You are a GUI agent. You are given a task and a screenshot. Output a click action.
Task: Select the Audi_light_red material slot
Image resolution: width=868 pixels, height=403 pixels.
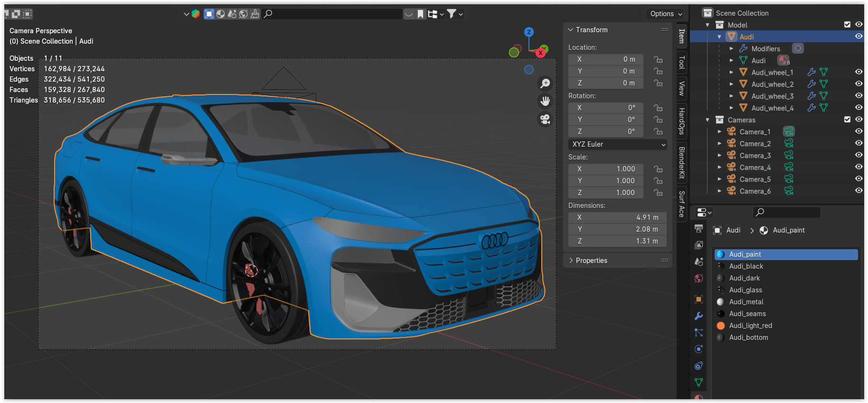(786, 326)
